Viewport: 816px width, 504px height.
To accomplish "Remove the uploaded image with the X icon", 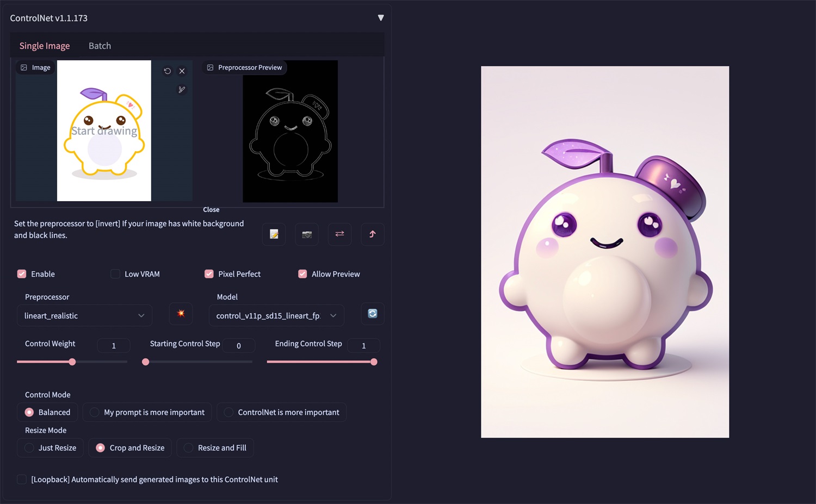I will (182, 71).
